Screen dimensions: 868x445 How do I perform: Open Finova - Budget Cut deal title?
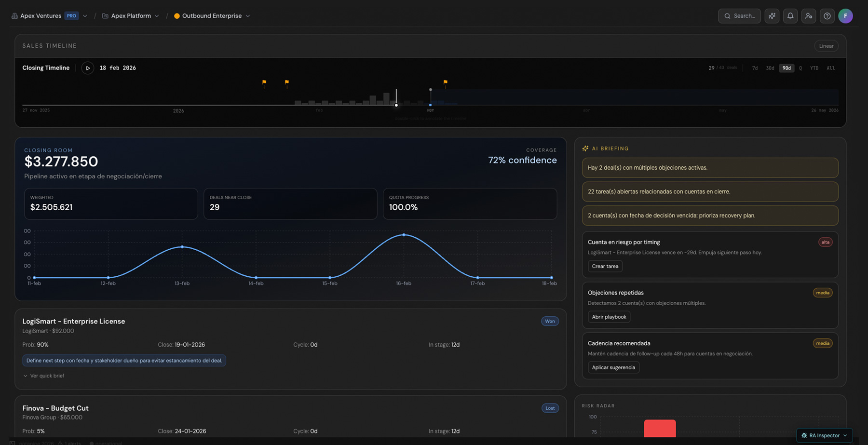[55, 408]
